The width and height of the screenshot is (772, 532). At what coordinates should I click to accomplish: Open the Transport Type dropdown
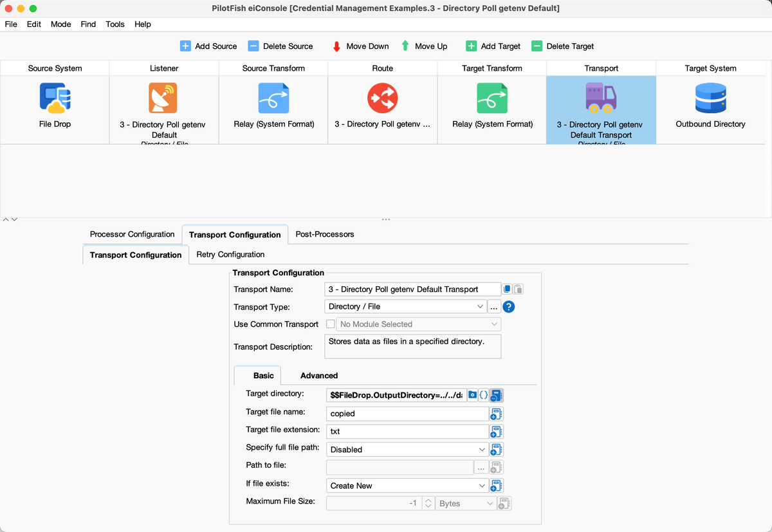[x=407, y=307]
